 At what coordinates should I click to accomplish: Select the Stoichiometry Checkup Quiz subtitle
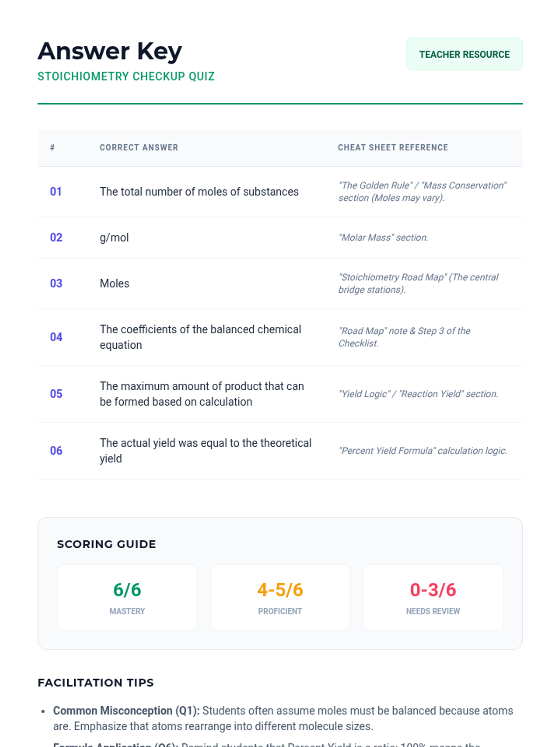pyautogui.click(x=126, y=77)
